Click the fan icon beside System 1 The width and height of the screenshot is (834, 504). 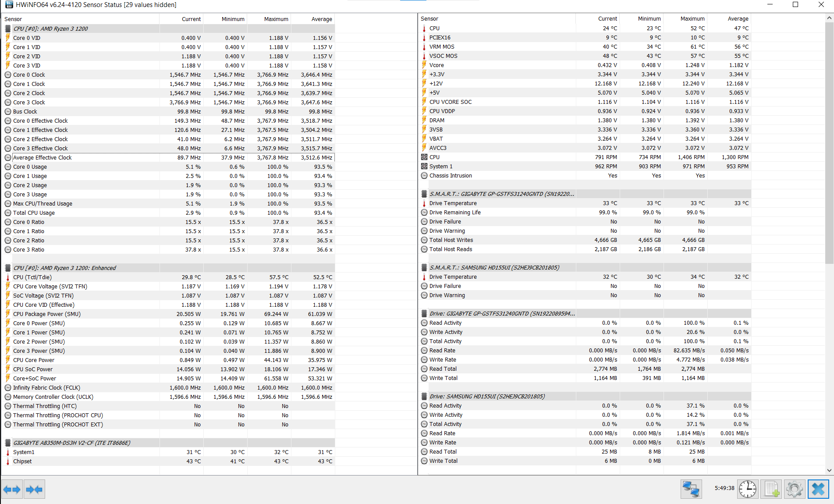tap(424, 167)
